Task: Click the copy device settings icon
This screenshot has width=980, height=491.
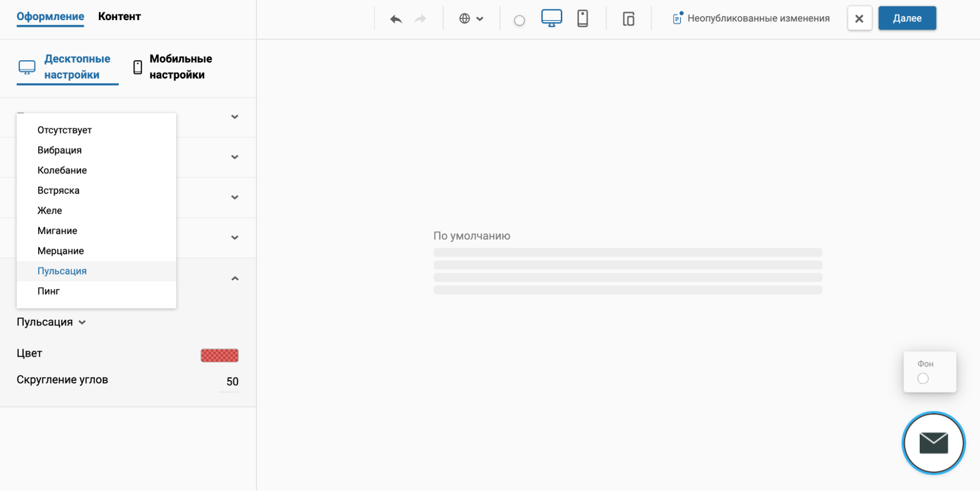Action: 628,19
